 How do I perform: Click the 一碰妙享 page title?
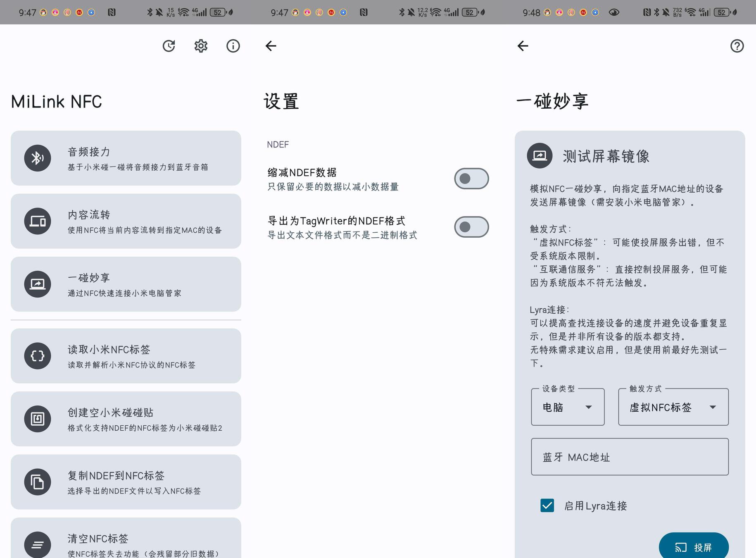pos(552,101)
